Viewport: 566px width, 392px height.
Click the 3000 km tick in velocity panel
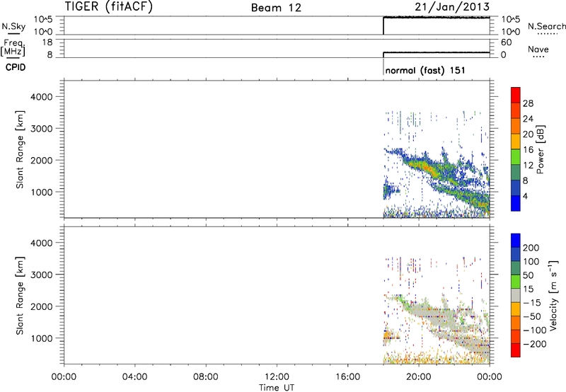[x=42, y=275]
